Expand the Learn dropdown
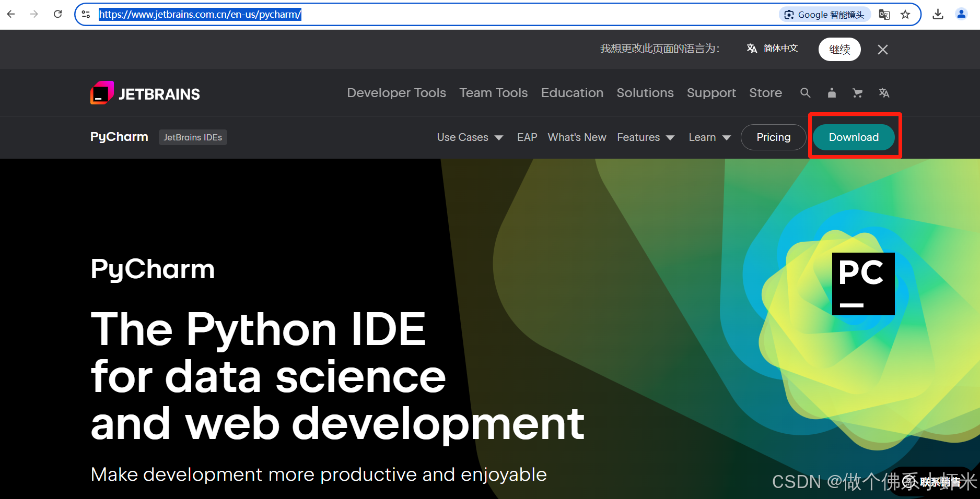Screen dimensions: 980x499 pos(709,137)
